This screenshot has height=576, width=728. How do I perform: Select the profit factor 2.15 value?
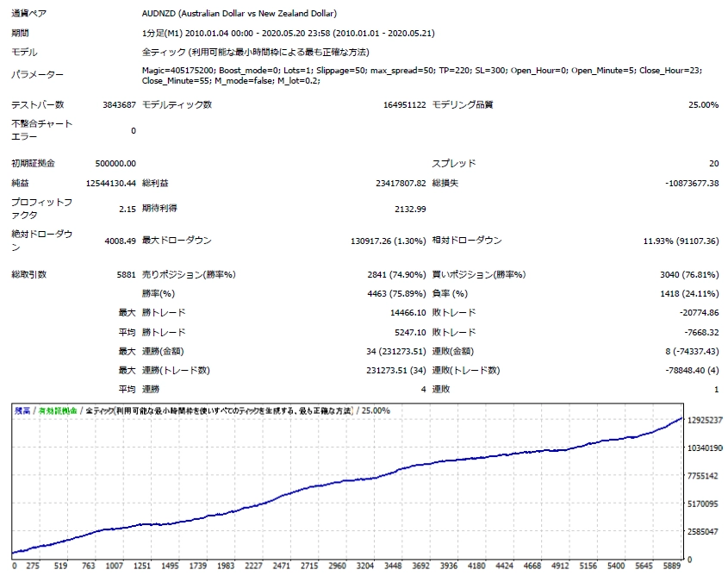click(128, 209)
